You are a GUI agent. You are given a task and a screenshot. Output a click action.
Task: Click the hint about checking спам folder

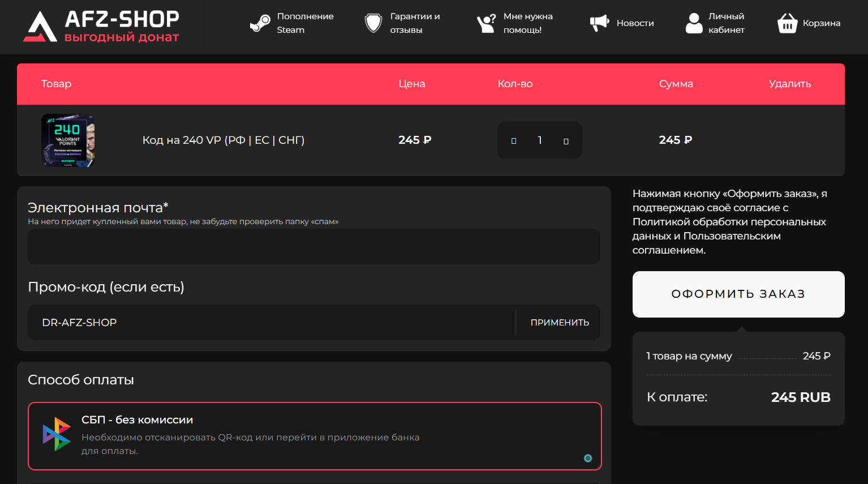183,221
